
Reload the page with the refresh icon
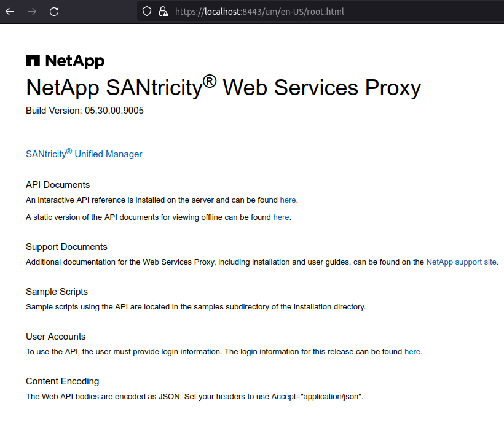54,12
